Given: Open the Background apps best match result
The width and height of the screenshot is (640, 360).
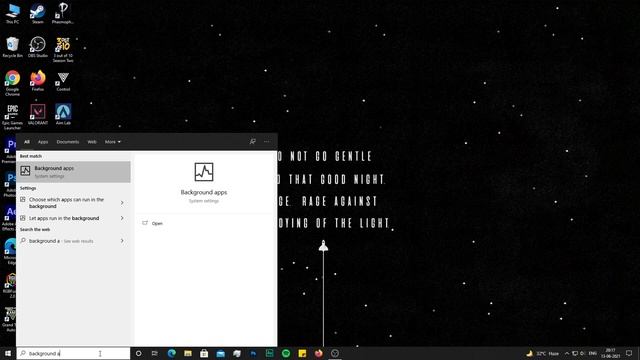Looking at the screenshot, I should coord(73,172).
